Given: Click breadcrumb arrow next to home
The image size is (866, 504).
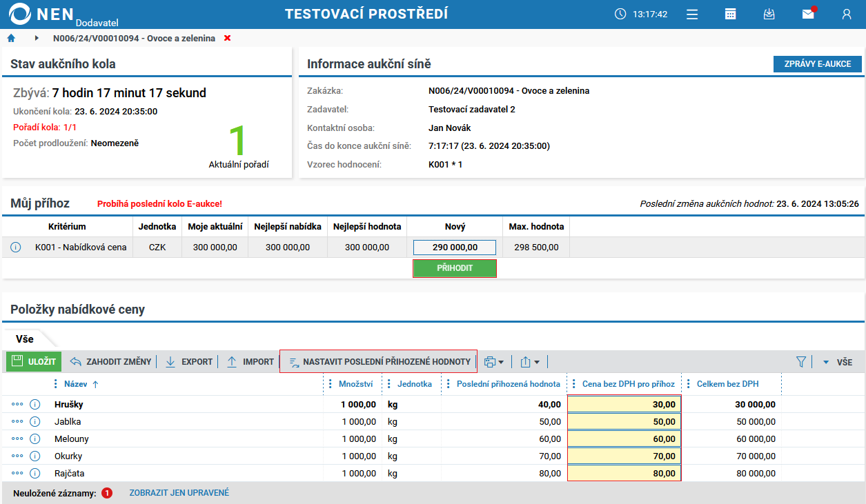Looking at the screenshot, I should 36,38.
